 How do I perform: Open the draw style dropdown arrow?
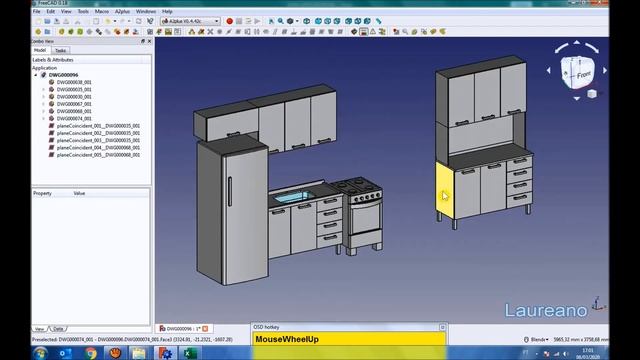click(x=297, y=21)
